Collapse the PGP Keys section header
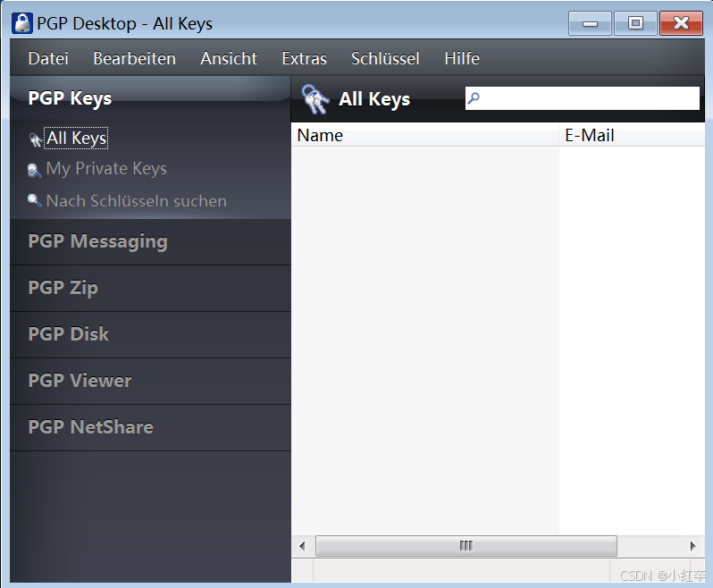 click(x=150, y=97)
